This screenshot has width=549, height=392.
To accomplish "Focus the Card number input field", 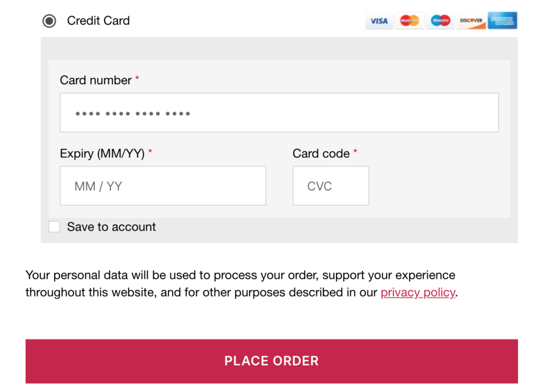I will click(x=279, y=113).
